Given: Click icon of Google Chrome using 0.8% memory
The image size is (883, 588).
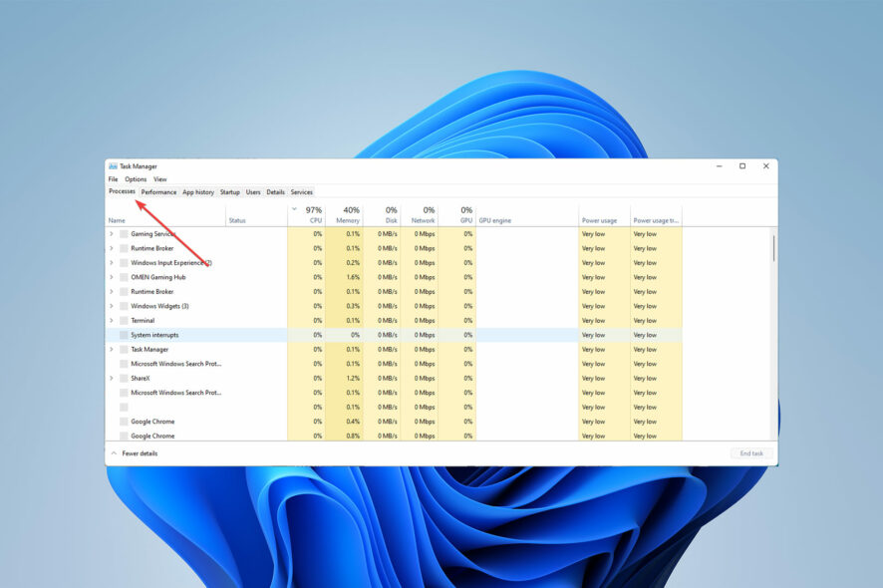Looking at the screenshot, I should tap(124, 436).
